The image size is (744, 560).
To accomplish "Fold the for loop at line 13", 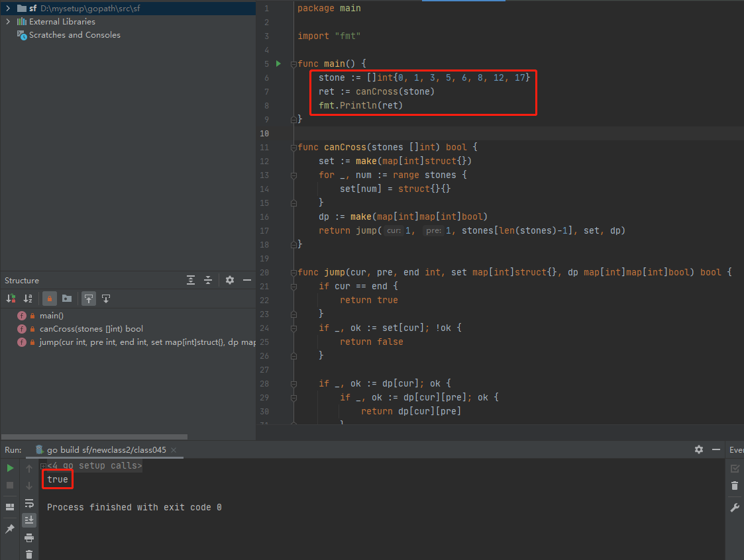I will 293,175.
